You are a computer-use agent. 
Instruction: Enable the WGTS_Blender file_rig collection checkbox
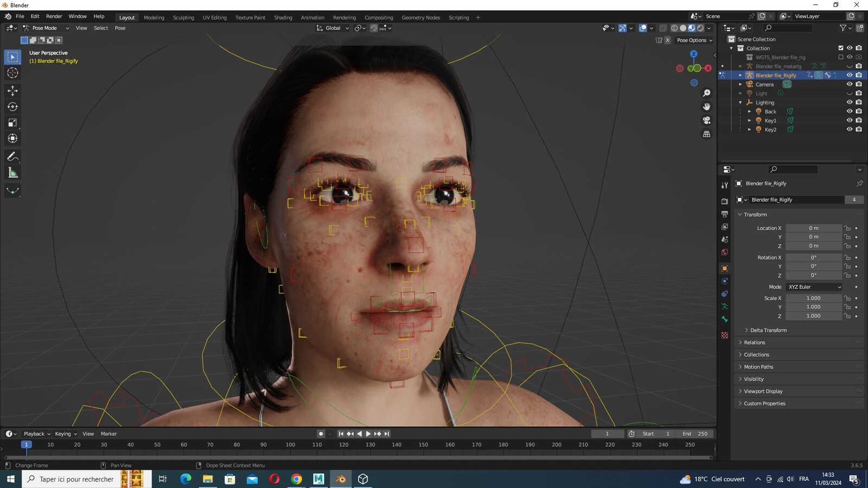(841, 57)
